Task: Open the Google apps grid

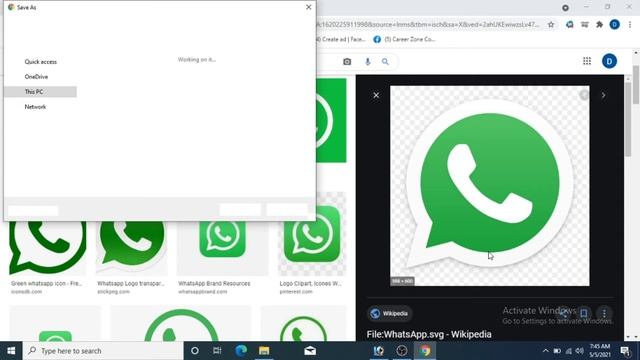Action: pyautogui.click(x=587, y=61)
